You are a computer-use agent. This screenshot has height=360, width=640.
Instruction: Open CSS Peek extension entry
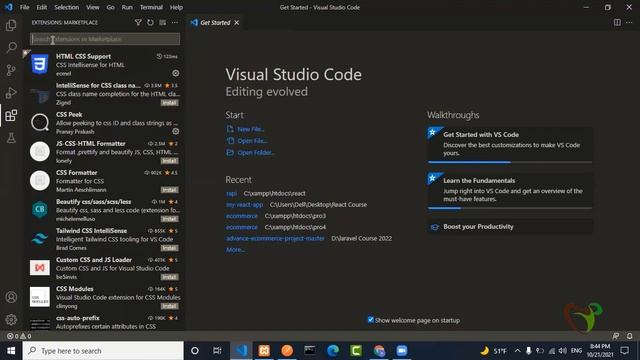104,122
